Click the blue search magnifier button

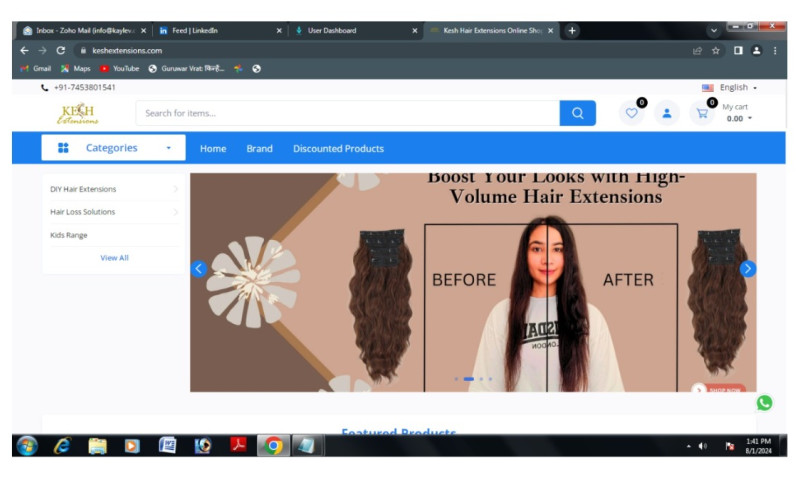(577, 113)
